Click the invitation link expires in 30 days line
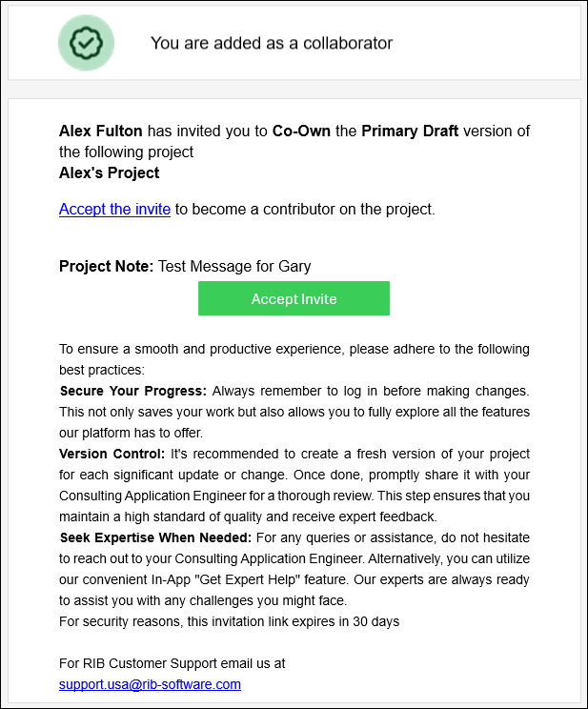This screenshot has width=588, height=709. [230, 621]
